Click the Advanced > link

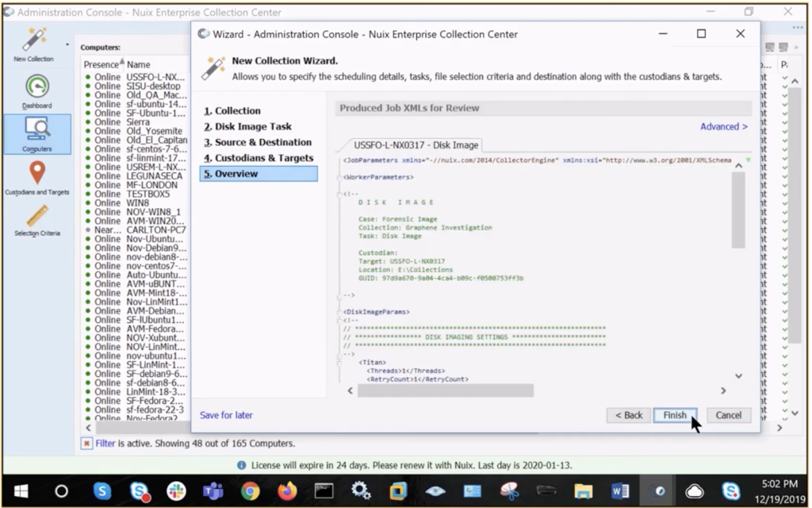click(723, 126)
